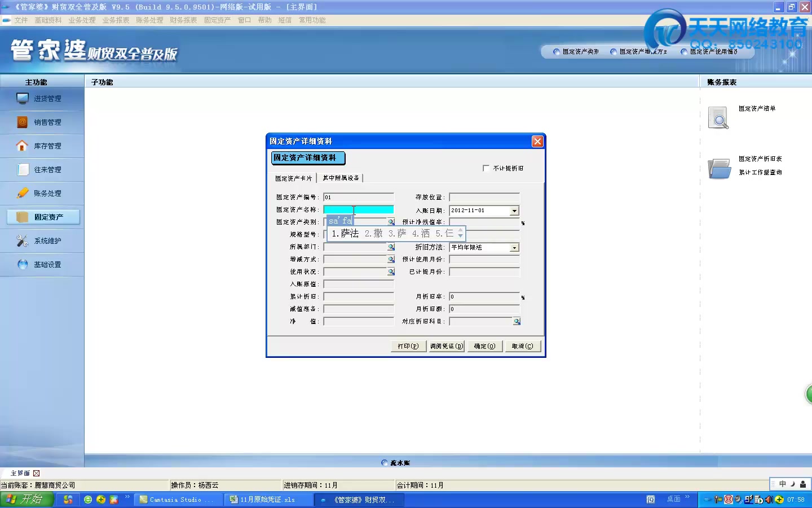This screenshot has height=508, width=812.
Task: Open 账务处理 module with the pencil icon
Action: tap(42, 194)
